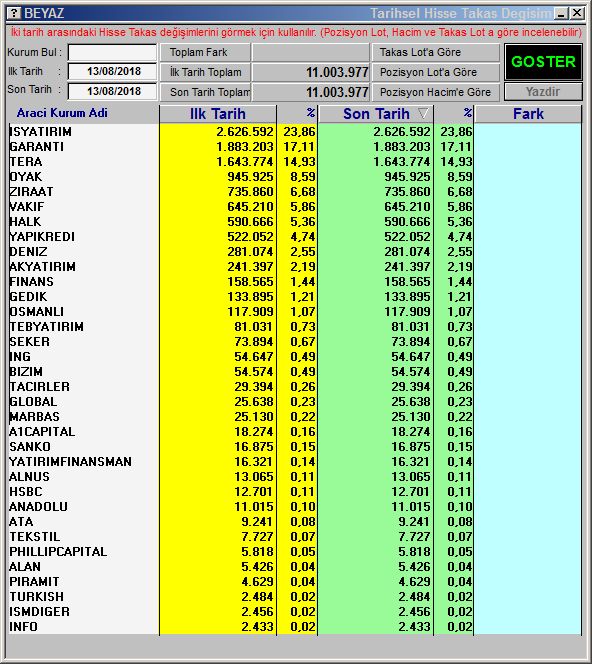Sort by Son Tarih column header
Image resolution: width=592 pixels, height=664 pixels.
click(376, 114)
